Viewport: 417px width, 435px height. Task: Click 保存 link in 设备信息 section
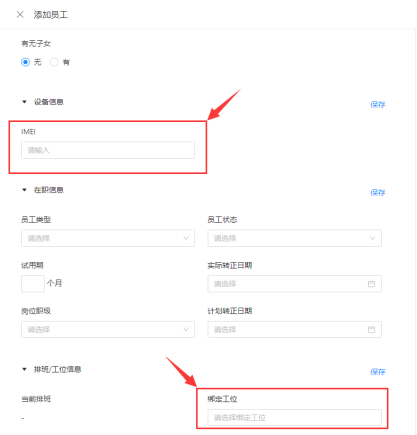[378, 104]
